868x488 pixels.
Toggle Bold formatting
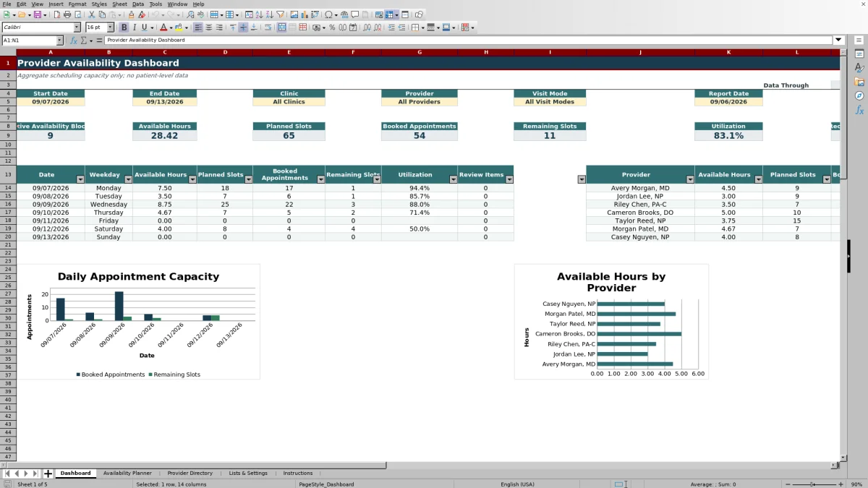click(124, 27)
